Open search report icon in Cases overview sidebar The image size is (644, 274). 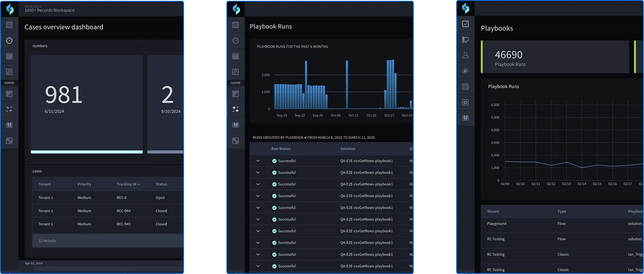(9, 72)
